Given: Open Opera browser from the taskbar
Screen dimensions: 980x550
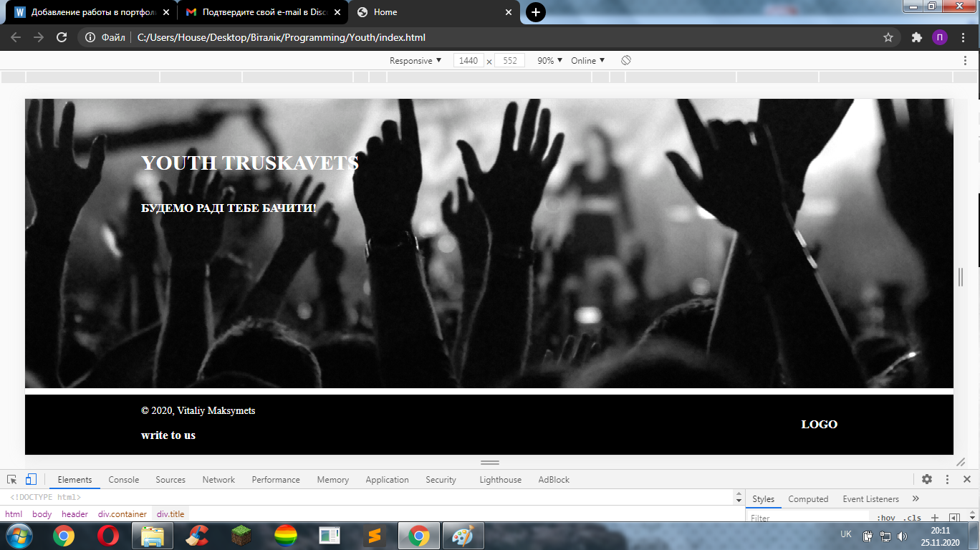Looking at the screenshot, I should point(108,536).
